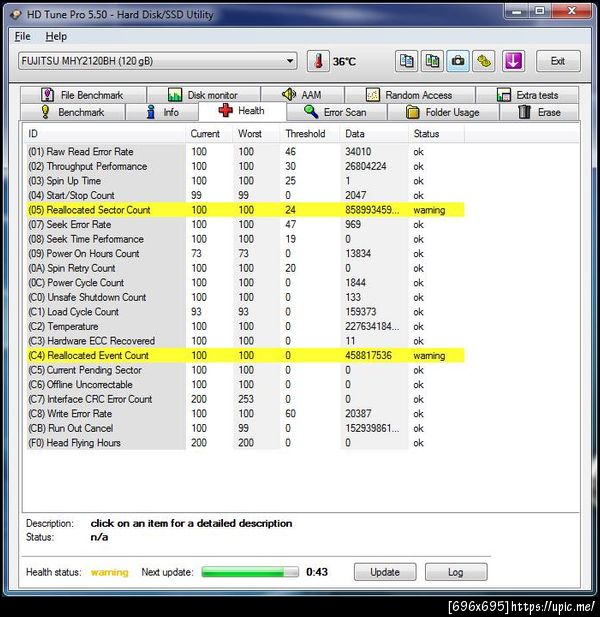Open the options gear icon

[x=484, y=61]
